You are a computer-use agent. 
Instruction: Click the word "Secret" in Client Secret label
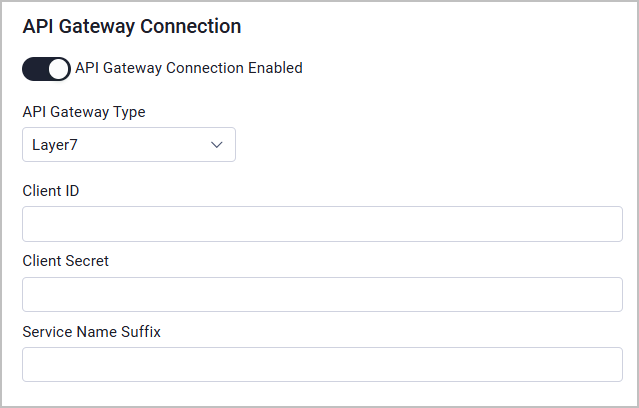pos(87,261)
